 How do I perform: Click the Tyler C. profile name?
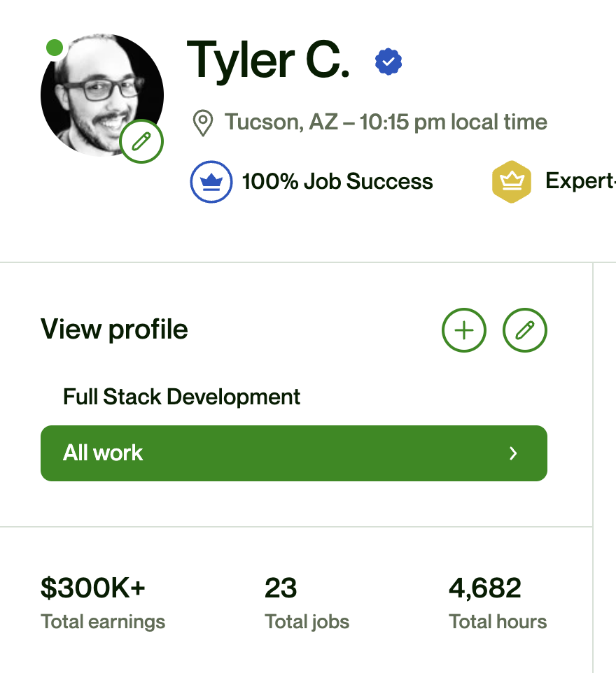pyautogui.click(x=269, y=62)
